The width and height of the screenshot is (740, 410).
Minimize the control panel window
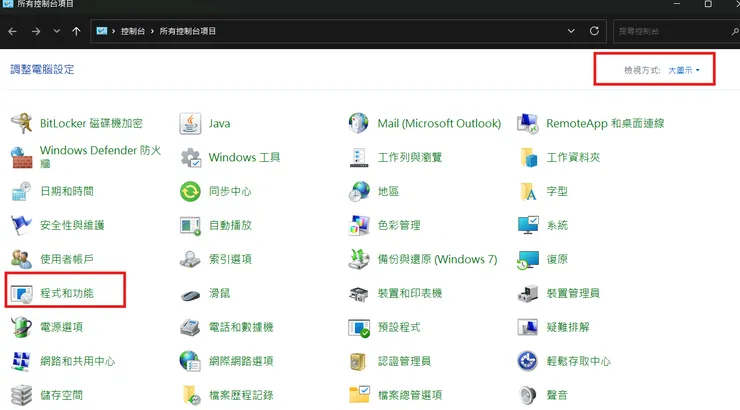[x=677, y=4]
